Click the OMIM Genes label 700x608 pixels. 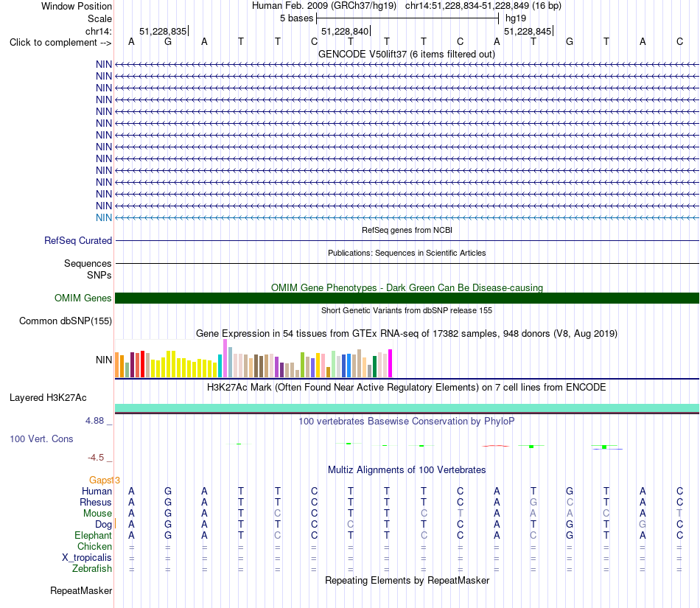click(83, 298)
